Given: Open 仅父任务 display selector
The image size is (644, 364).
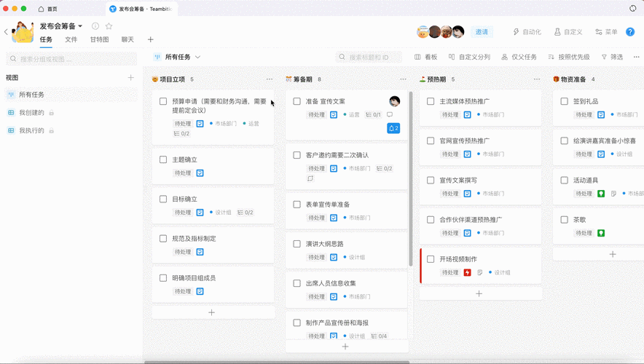Looking at the screenshot, I should tap(519, 57).
